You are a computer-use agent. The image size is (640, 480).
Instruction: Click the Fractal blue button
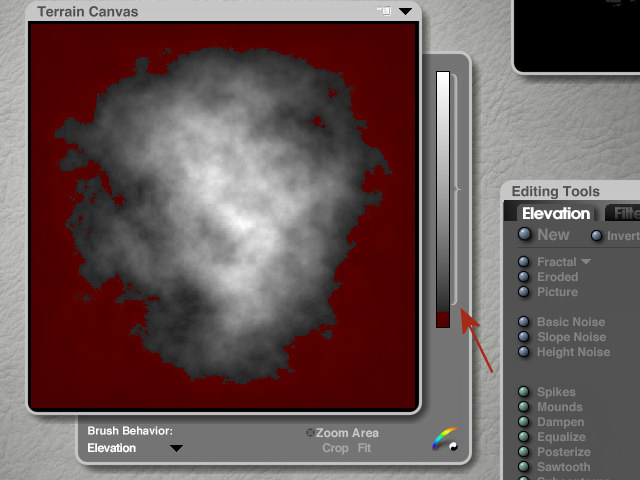[x=524, y=261]
